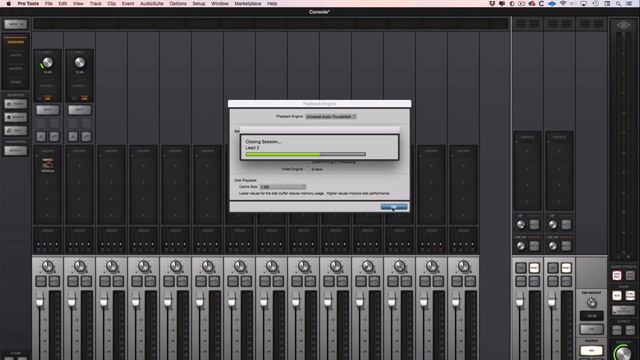Solo channel 2
Image resolution: width=640 pixels, height=360 pixels.
[73, 281]
